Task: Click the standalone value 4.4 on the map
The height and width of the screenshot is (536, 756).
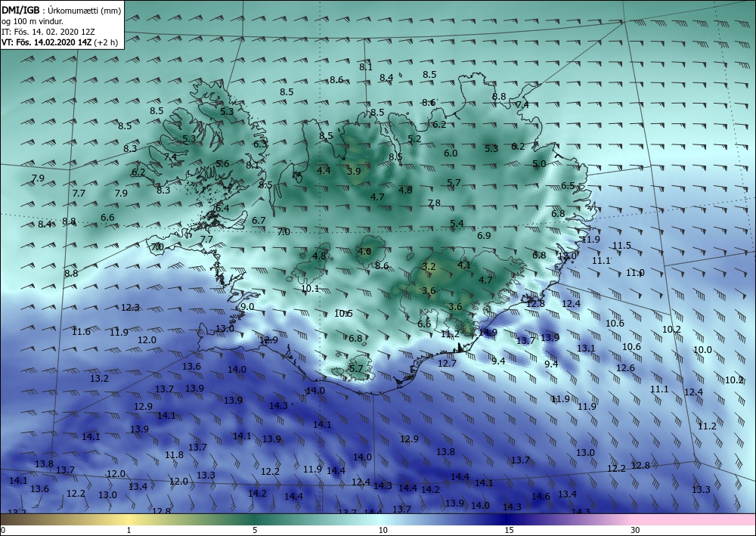Action: tap(324, 170)
